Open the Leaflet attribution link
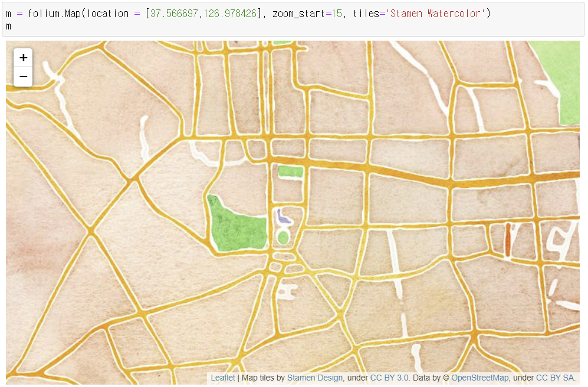Image resolution: width=588 pixels, height=387 pixels. coord(223,378)
